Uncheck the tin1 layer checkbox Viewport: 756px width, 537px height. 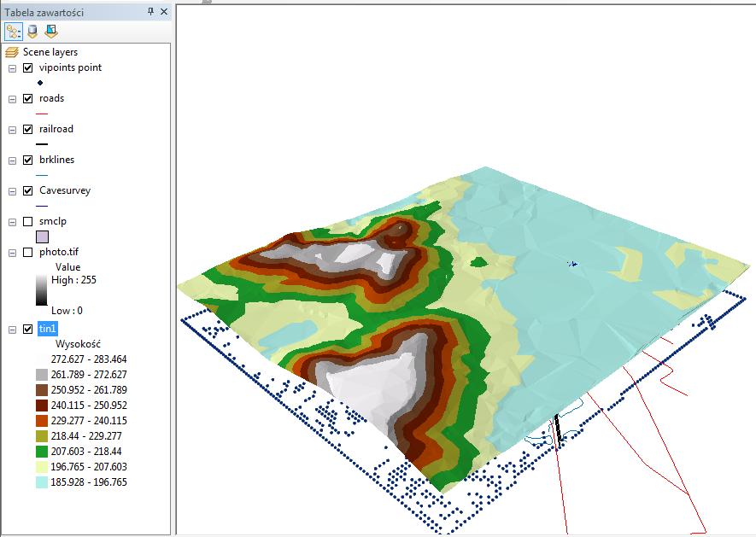tap(28, 330)
